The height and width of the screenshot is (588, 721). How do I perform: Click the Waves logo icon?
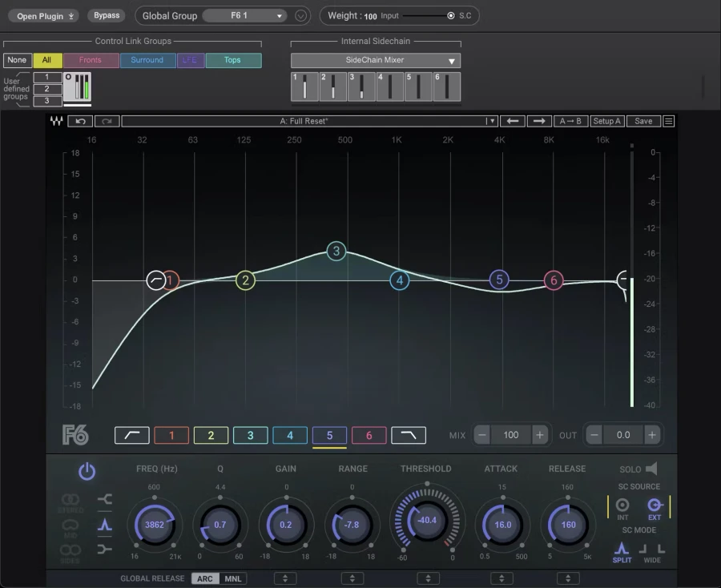(x=57, y=122)
